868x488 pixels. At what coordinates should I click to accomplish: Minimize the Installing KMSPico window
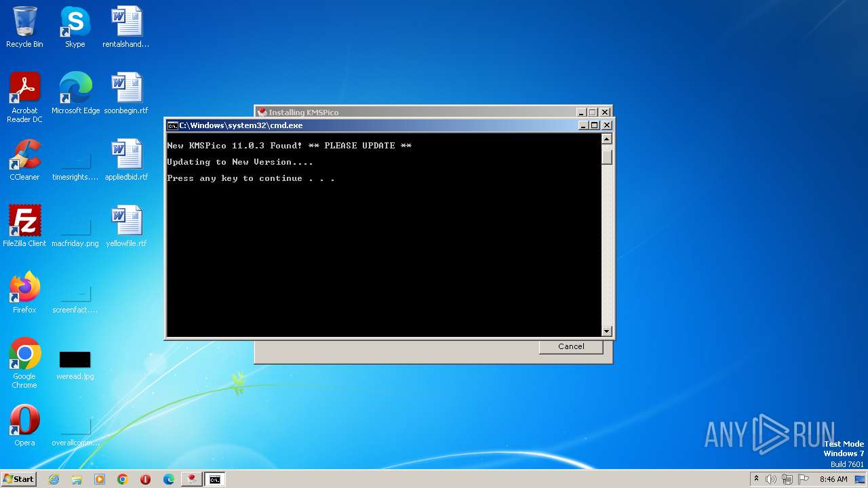(581, 113)
